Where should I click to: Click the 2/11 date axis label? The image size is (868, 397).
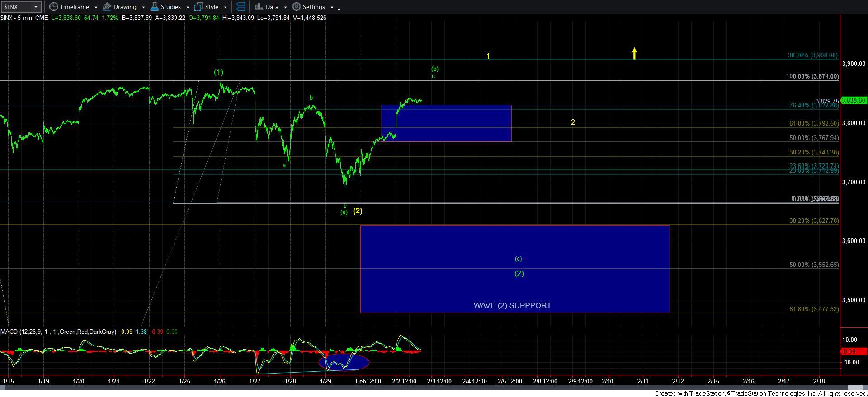(643, 381)
